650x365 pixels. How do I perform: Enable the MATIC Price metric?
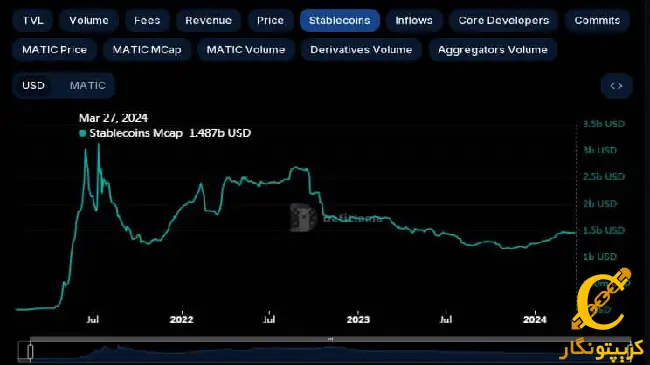pos(54,50)
